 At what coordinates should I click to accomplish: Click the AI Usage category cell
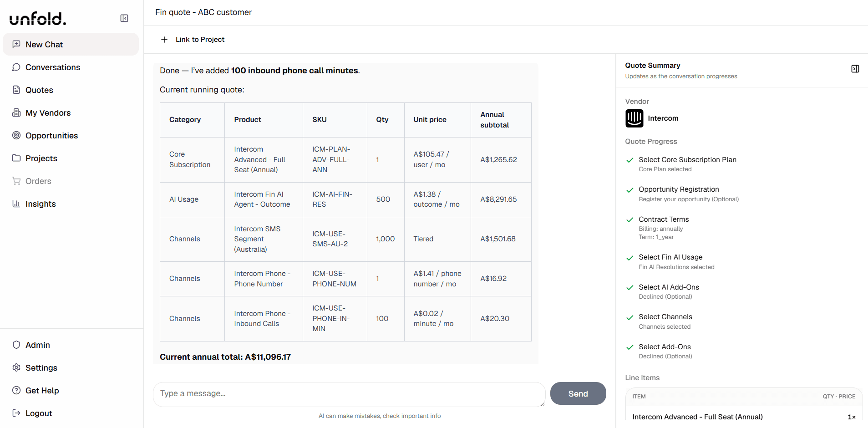tap(192, 199)
